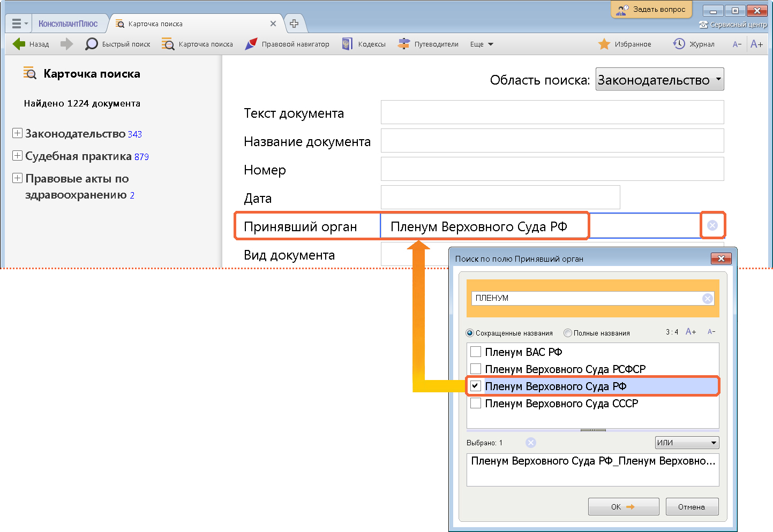The height and width of the screenshot is (532, 773).
Task: Select Полные названия radio button
Action: 568,333
